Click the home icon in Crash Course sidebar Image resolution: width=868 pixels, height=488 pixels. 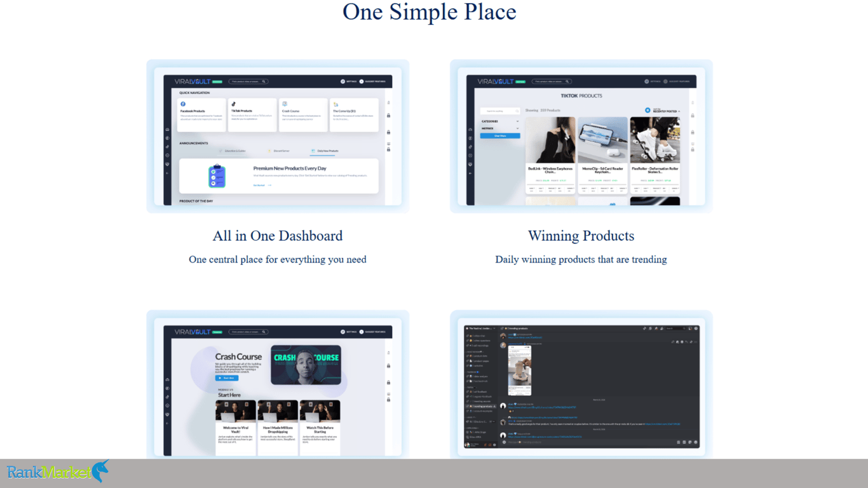(167, 379)
